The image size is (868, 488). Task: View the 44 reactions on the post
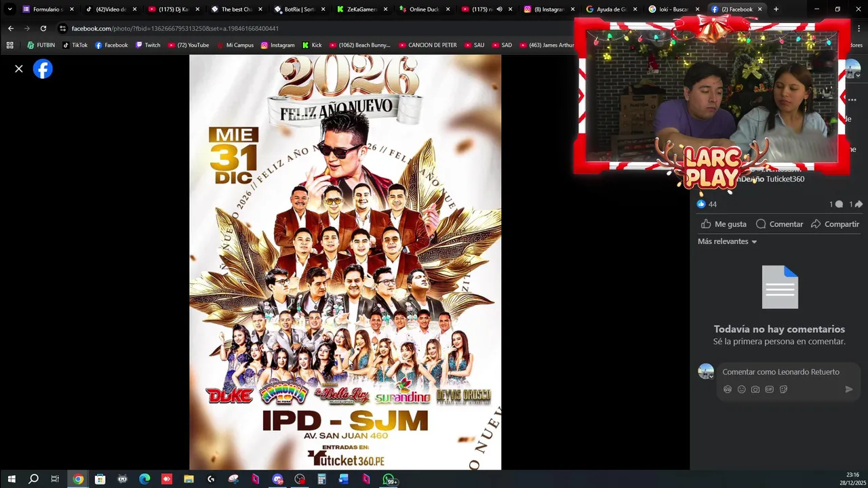point(707,204)
